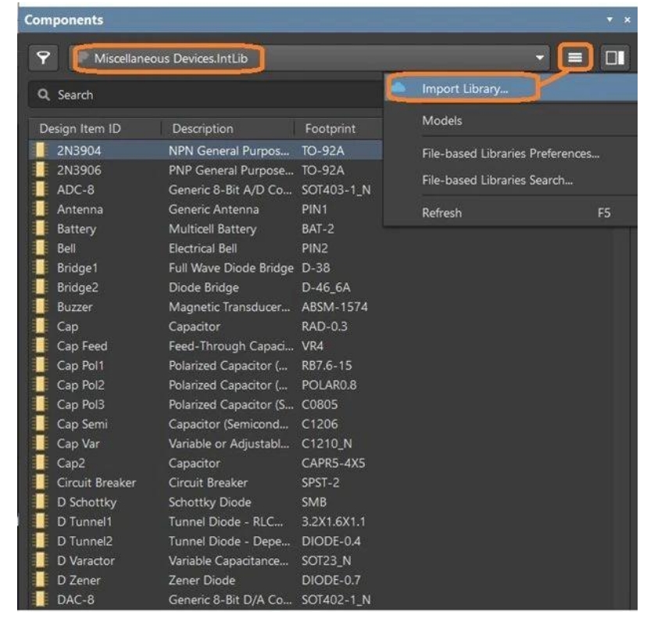Screen dimensions: 672x619
Task: Expand the library selection dropdown arrow
Action: pyautogui.click(x=540, y=58)
